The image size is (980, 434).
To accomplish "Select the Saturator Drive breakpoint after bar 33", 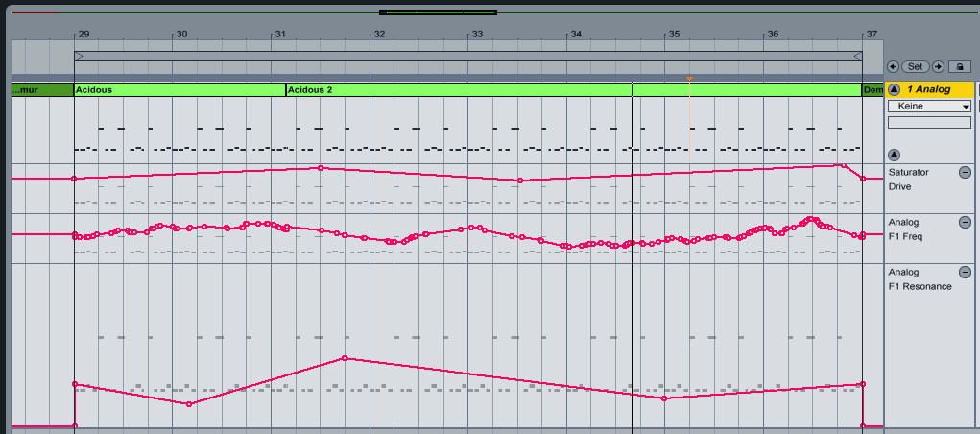I will tap(520, 181).
